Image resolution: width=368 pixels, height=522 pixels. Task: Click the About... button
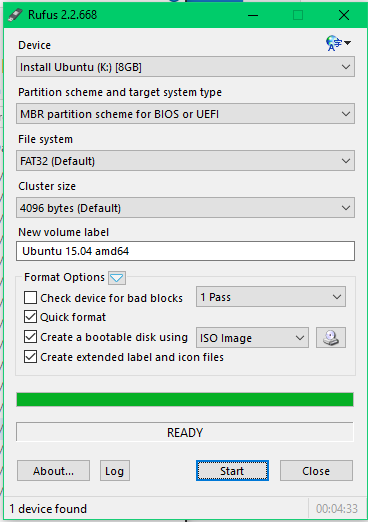click(x=53, y=471)
